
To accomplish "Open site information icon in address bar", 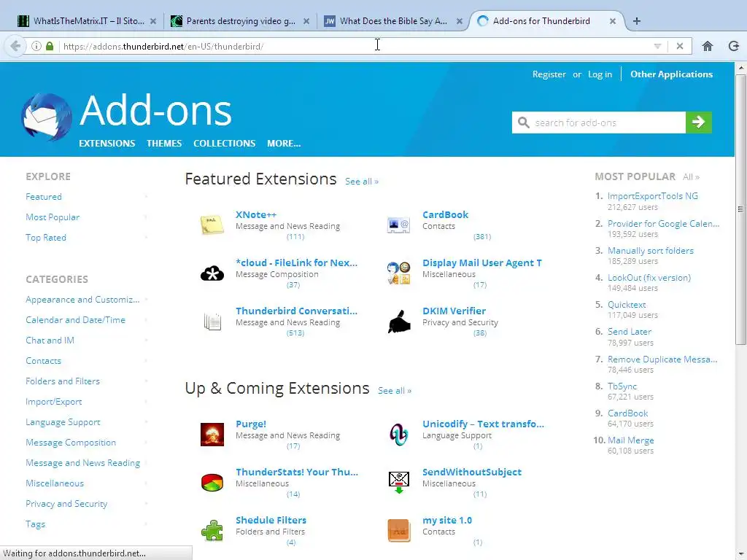I will coord(36,46).
